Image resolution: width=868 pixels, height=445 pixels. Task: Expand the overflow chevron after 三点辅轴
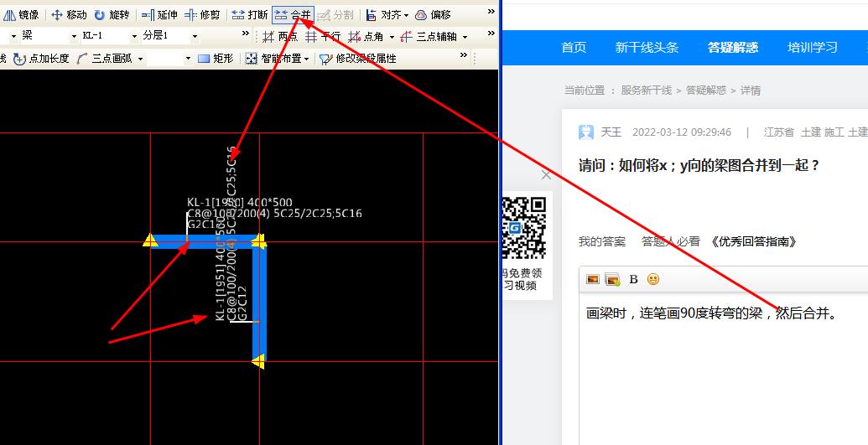[x=491, y=34]
